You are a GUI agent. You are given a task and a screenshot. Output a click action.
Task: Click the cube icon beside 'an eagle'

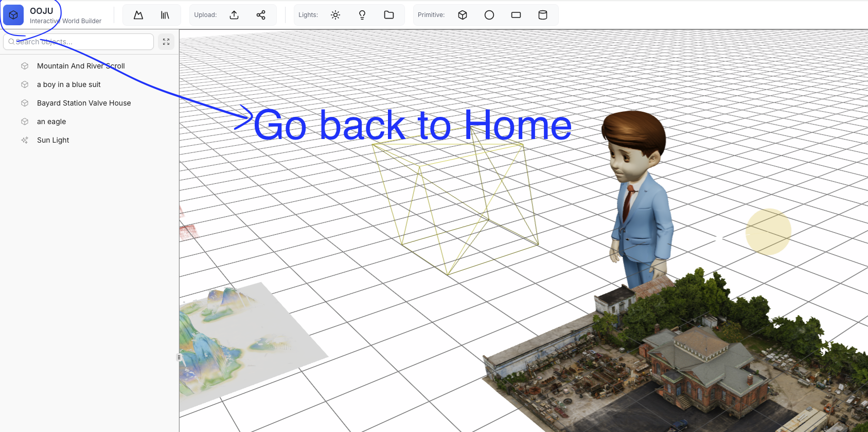click(25, 122)
